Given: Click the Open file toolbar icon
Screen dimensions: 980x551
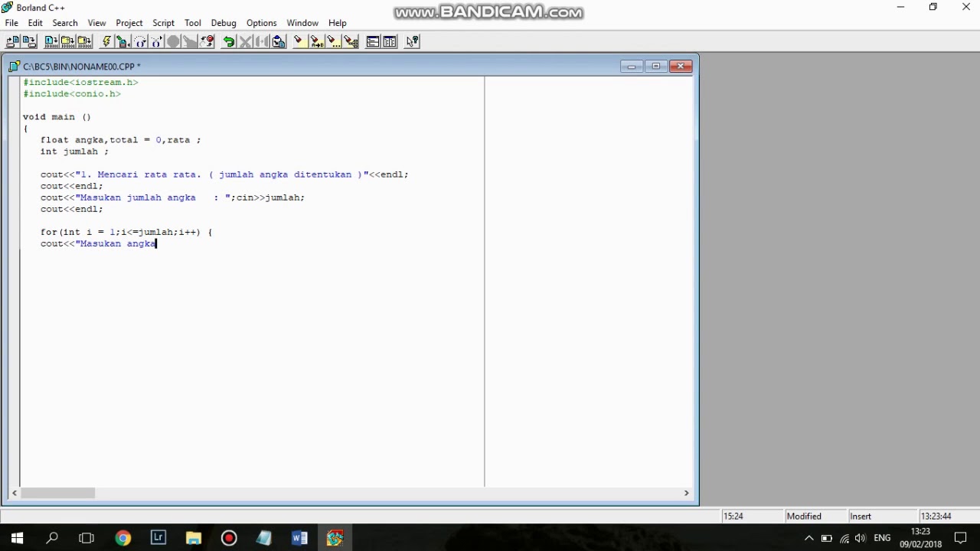Looking at the screenshot, I should click(x=12, y=41).
